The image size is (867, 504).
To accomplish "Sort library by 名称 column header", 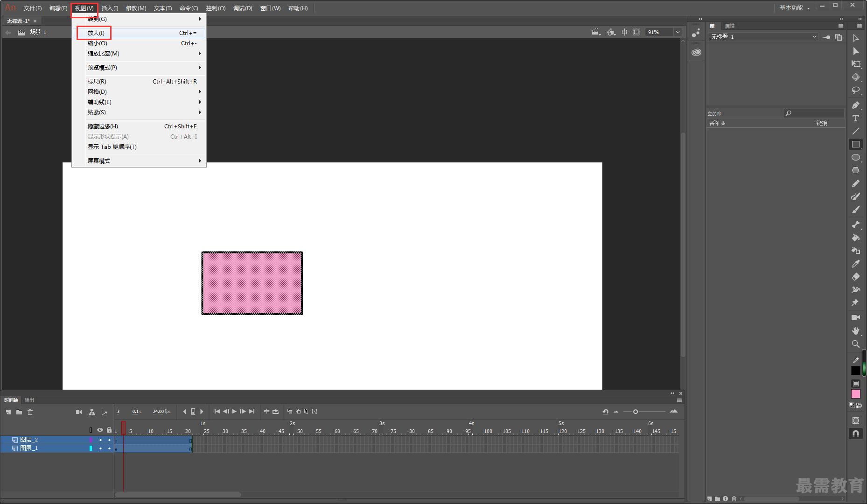I will point(760,123).
